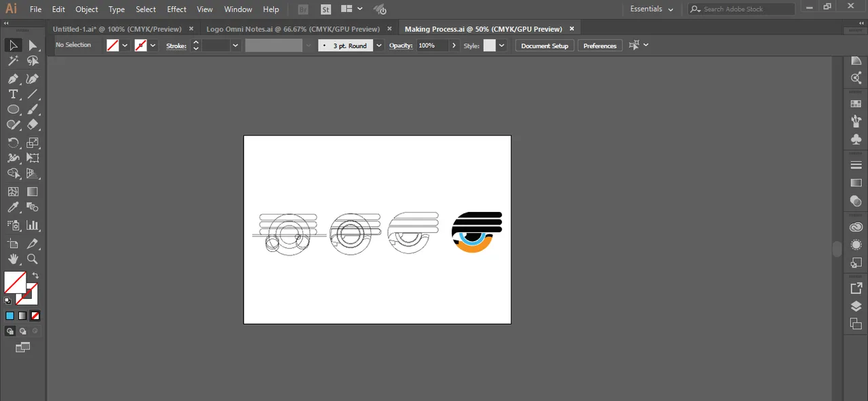Activate the Perspective Grid tool
The image size is (868, 401).
click(32, 173)
